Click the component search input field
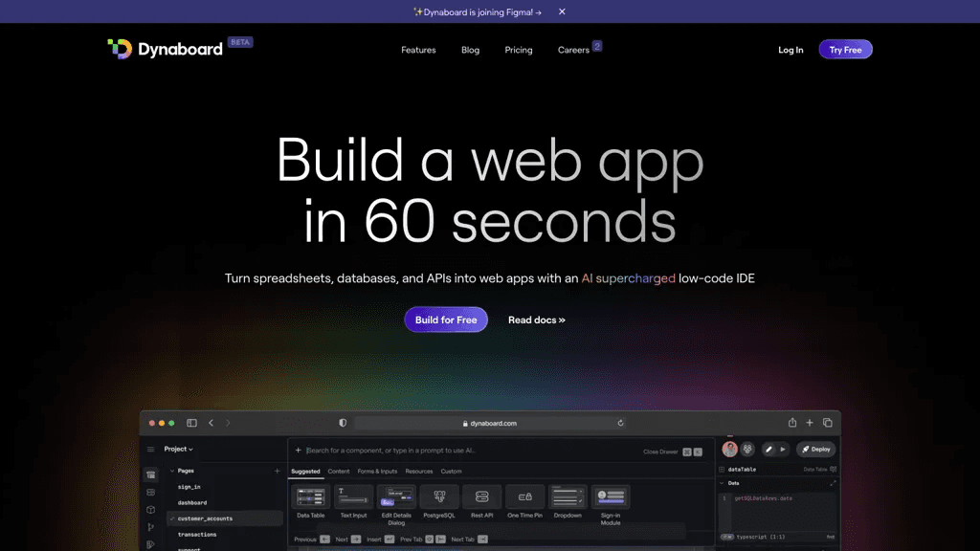This screenshot has height=551, width=980. pyautogui.click(x=469, y=451)
